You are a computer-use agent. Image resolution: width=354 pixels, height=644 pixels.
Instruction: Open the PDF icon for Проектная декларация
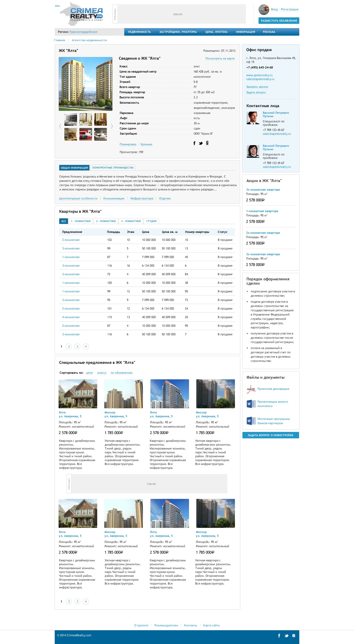251,389
